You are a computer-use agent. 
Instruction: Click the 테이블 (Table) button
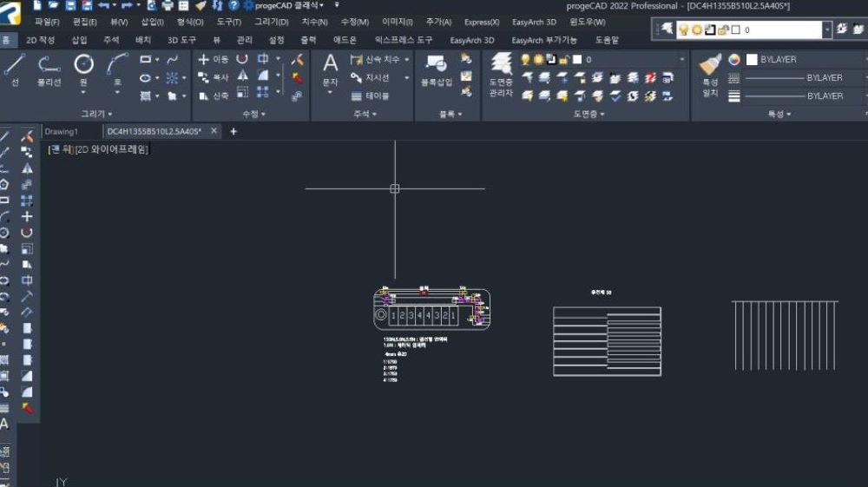click(370, 95)
